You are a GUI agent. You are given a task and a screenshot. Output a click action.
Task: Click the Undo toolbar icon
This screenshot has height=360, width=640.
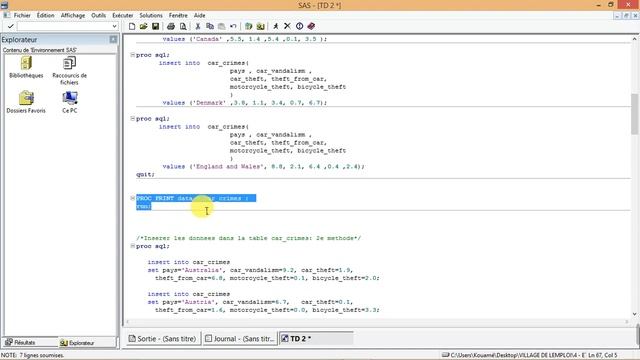point(233,26)
